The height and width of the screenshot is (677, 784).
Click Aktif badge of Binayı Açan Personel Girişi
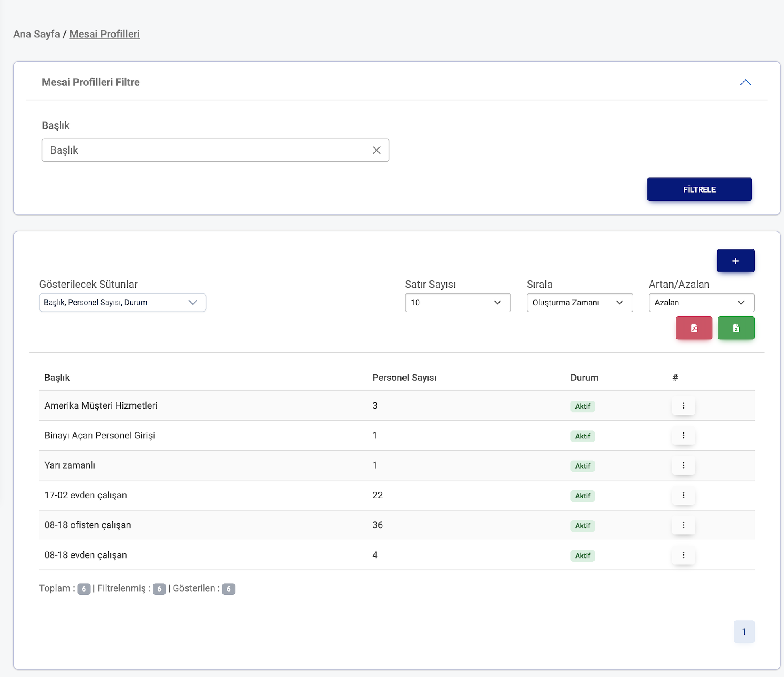tap(582, 436)
